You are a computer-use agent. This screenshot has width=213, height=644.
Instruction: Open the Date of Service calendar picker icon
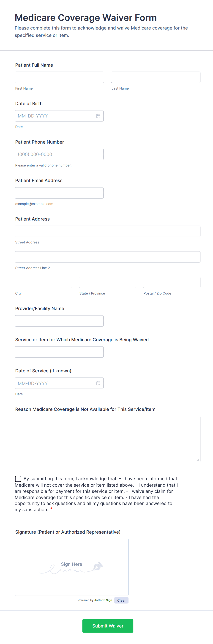pyautogui.click(x=98, y=383)
